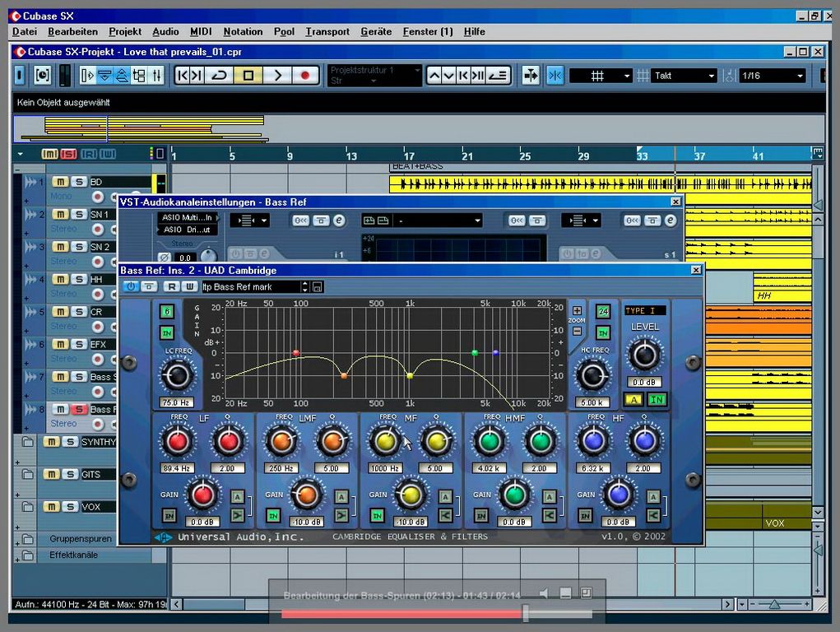The height and width of the screenshot is (632, 840).
Task: Toggle the Snap button beside Autoscroll
Action: pyautogui.click(x=555, y=76)
